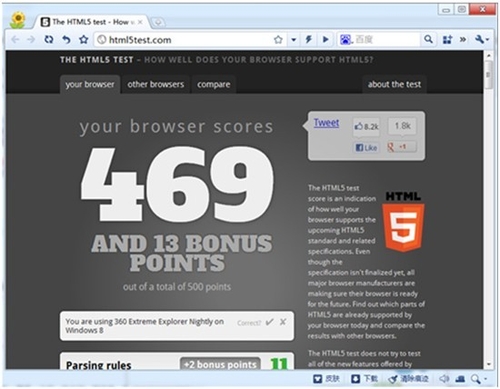The width and height of the screenshot is (500, 389).
Task: Click the vertical scrollbar thumb
Action: tap(489, 74)
